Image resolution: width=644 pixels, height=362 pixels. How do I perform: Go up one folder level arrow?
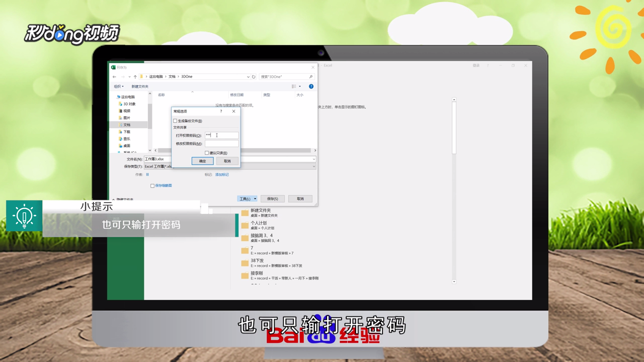coord(135,77)
